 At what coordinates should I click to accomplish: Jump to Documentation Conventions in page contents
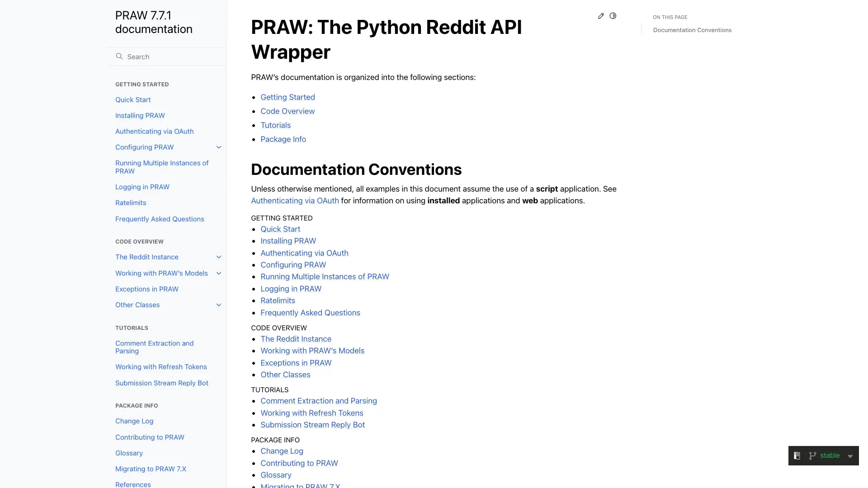click(x=692, y=30)
